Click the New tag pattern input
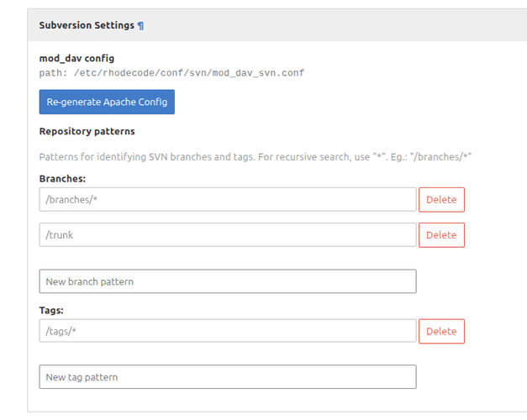Viewport: 527px width, 420px height. click(227, 377)
